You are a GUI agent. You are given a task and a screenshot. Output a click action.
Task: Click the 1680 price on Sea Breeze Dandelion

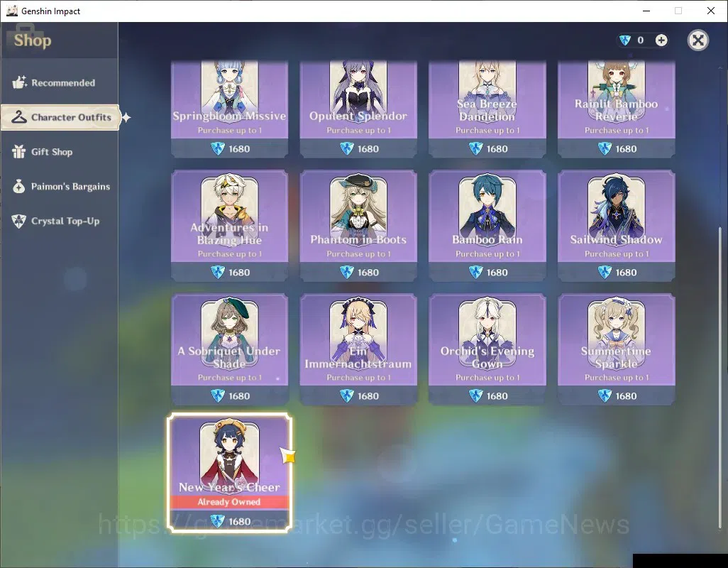tap(497, 149)
